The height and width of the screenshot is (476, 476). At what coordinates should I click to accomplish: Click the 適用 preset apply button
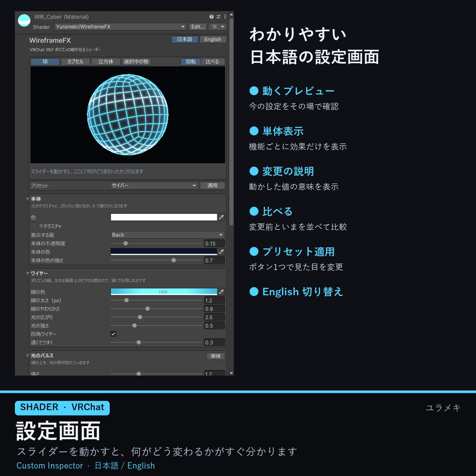coord(212,185)
